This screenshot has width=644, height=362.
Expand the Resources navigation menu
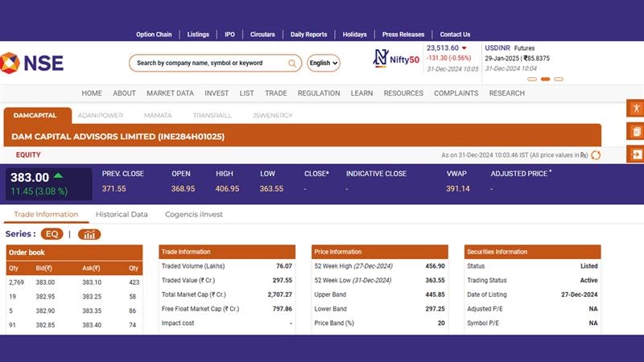tap(403, 93)
